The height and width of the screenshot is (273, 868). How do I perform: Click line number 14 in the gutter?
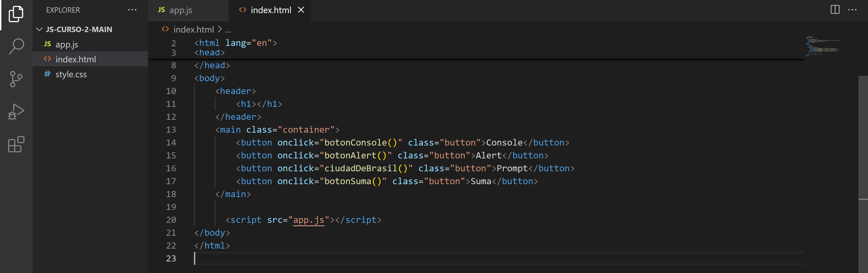(x=171, y=143)
